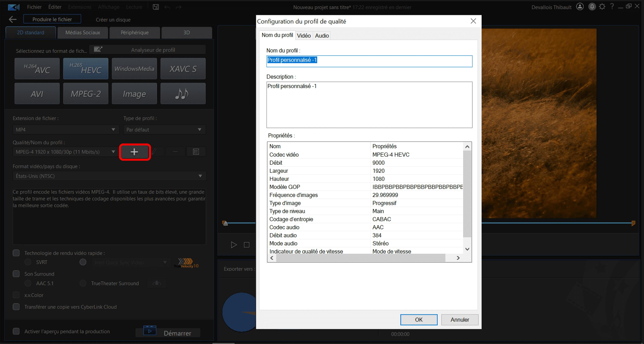This screenshot has width=644, height=344.
Task: Click the save project floppy icon
Action: pos(156,7)
